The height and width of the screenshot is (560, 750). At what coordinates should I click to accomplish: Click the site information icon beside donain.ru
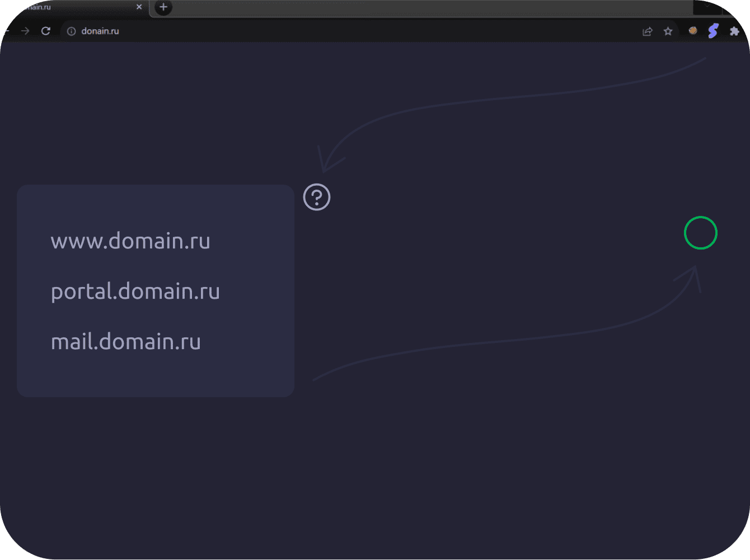coord(71,31)
